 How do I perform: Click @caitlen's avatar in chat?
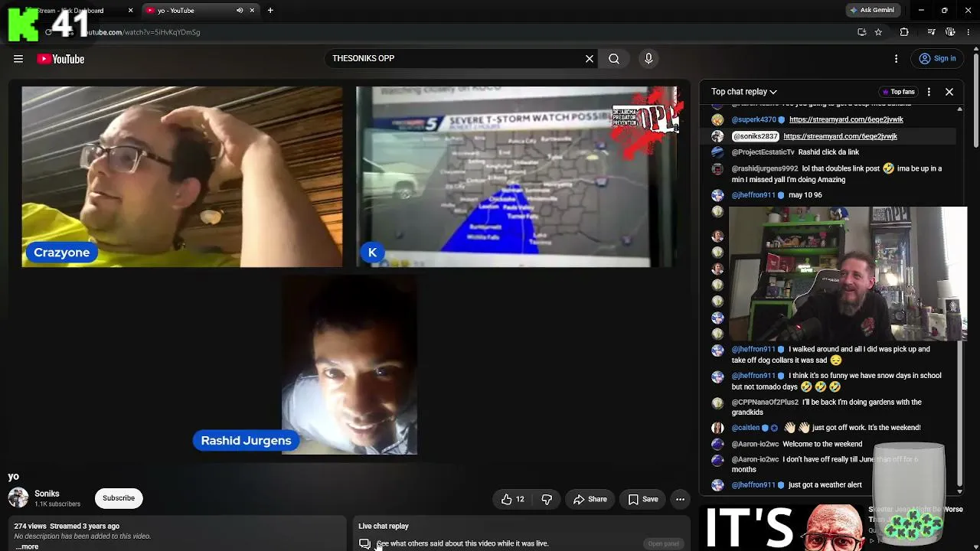(x=717, y=428)
